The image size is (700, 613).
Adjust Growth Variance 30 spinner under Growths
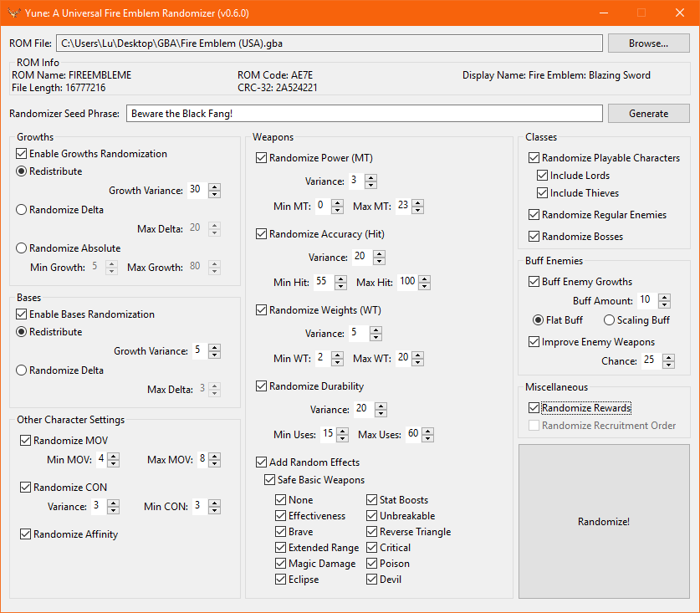215,190
